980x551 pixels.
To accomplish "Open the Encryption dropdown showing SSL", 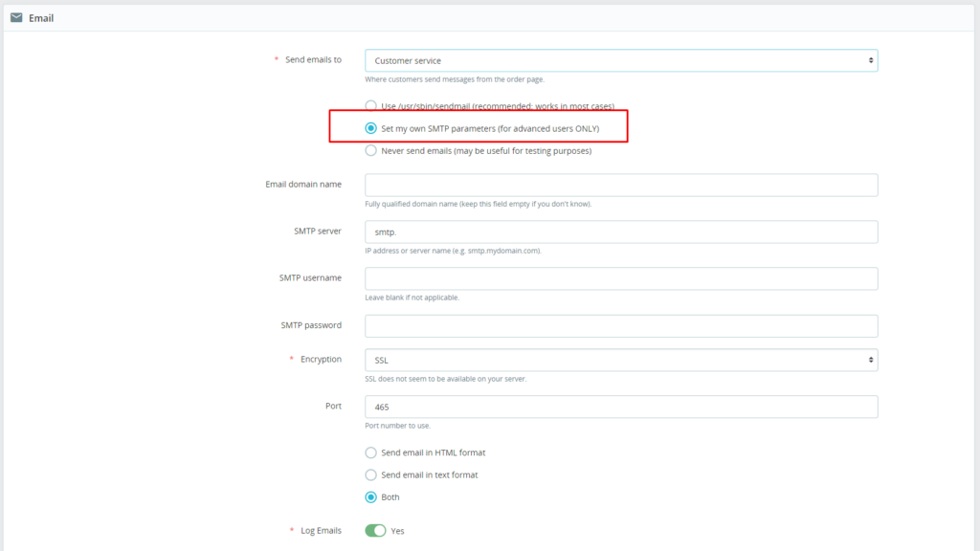I will tap(621, 360).
